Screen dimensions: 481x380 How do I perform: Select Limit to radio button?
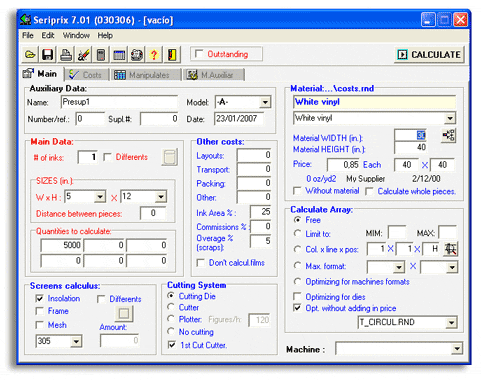click(297, 233)
